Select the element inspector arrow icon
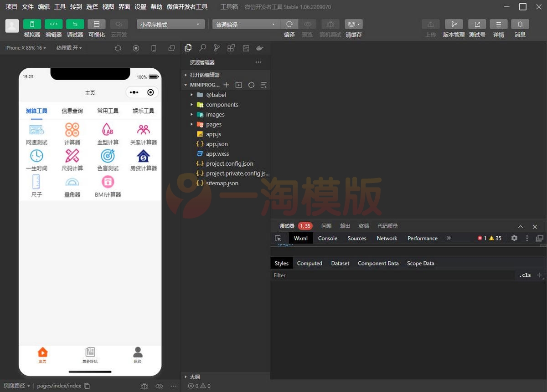This screenshot has width=547, height=392. (x=278, y=238)
